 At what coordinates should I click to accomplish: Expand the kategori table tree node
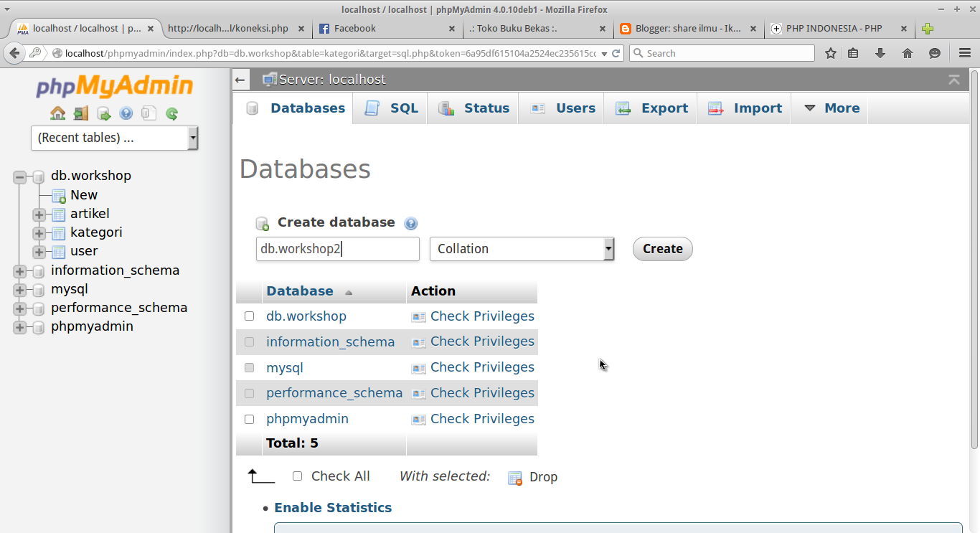click(39, 233)
